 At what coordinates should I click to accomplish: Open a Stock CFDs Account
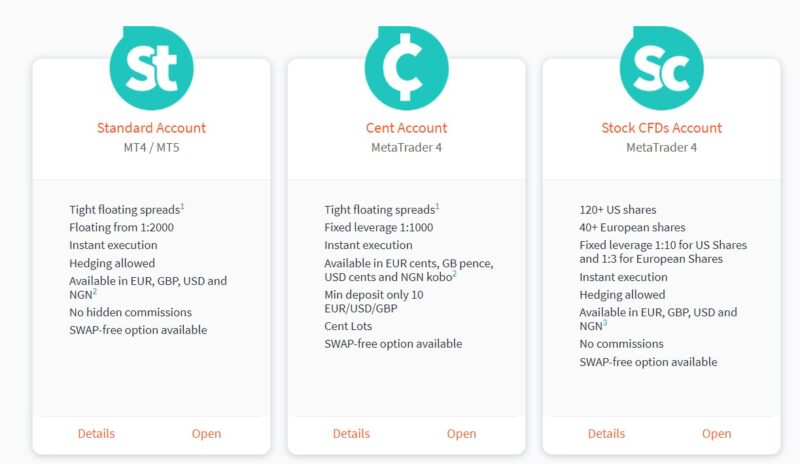coord(716,433)
